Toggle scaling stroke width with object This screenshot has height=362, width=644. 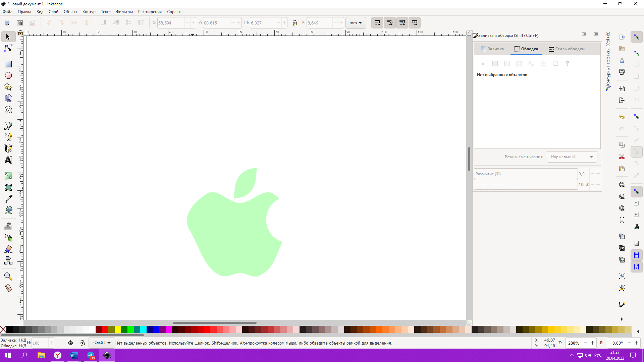377,23
